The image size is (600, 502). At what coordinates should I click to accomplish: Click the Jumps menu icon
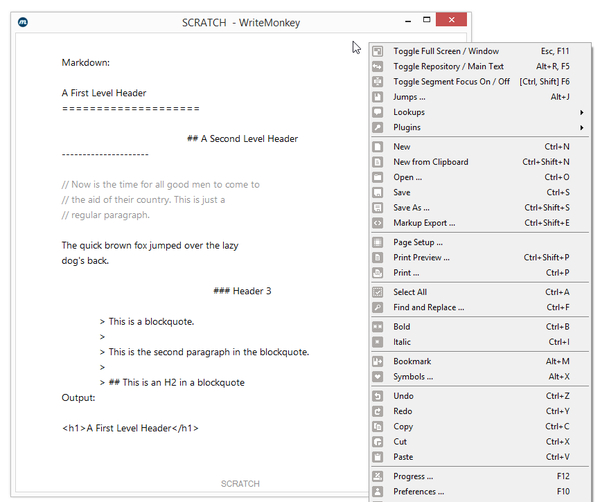coord(378,97)
